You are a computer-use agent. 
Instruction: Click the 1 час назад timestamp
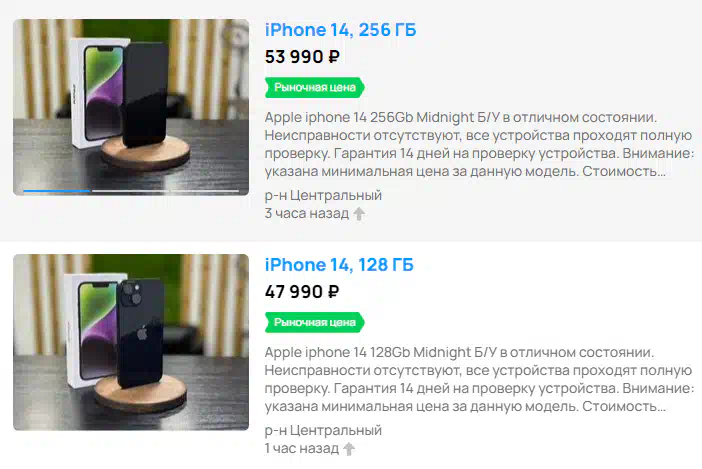click(x=302, y=448)
